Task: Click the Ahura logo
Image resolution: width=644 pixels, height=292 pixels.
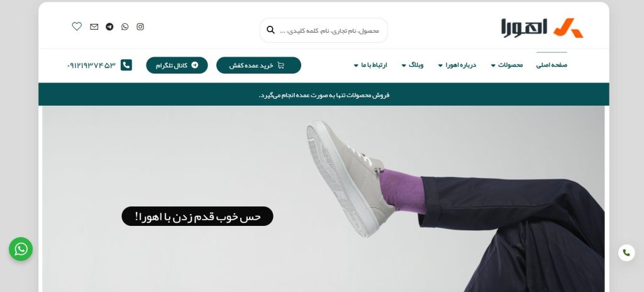Action: (x=541, y=28)
